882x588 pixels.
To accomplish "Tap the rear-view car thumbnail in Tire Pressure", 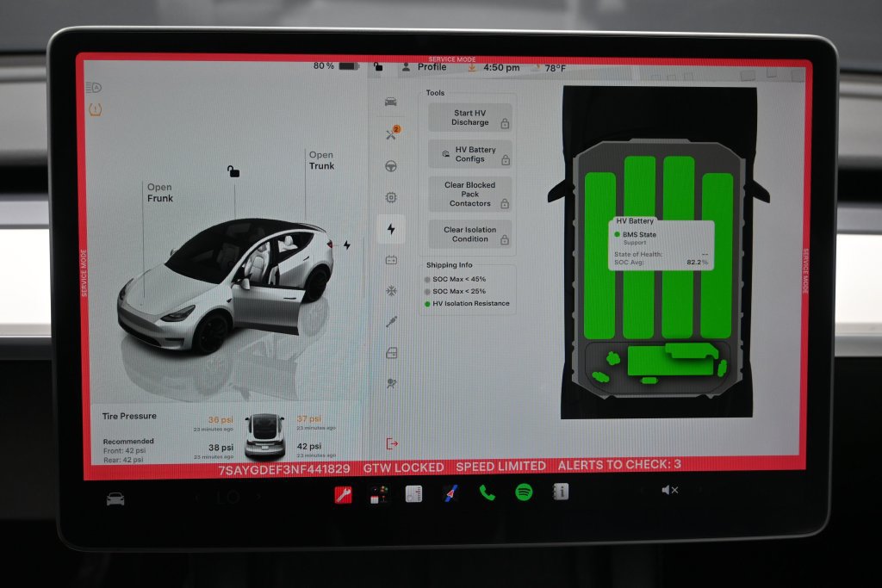I will coord(265,436).
